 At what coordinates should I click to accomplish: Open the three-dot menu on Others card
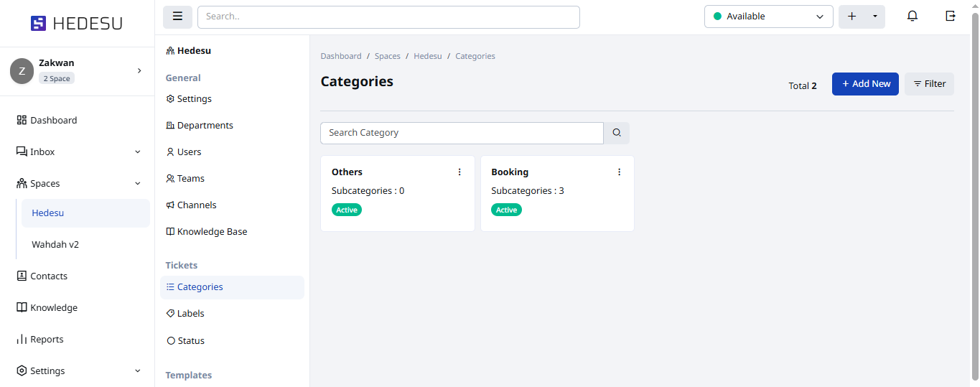[x=459, y=172]
